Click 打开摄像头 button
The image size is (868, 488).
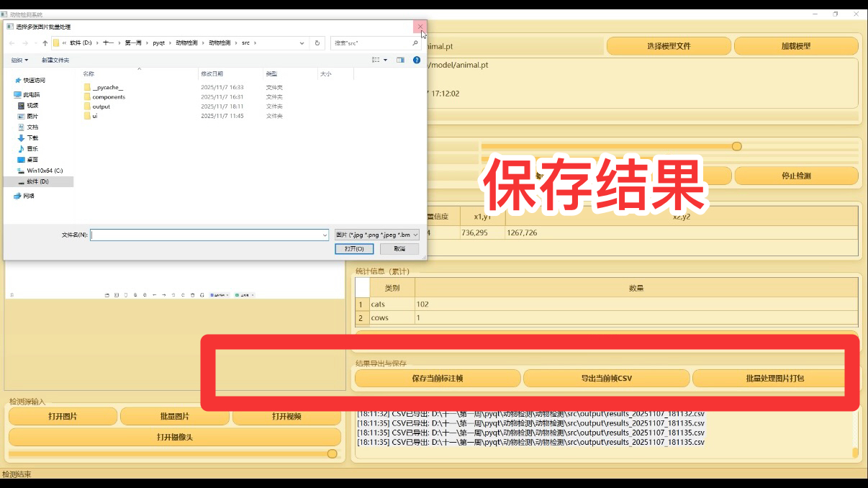tap(175, 437)
